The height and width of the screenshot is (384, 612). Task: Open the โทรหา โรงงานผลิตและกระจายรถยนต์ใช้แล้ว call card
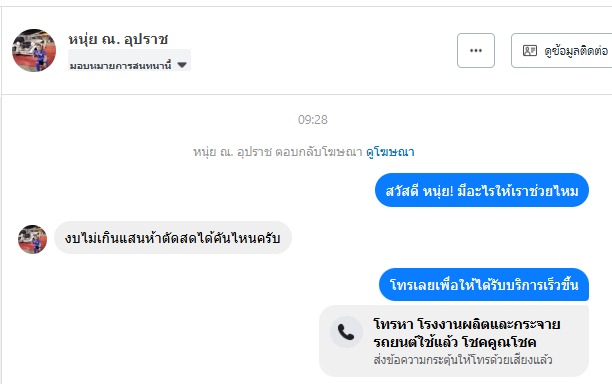click(454, 341)
